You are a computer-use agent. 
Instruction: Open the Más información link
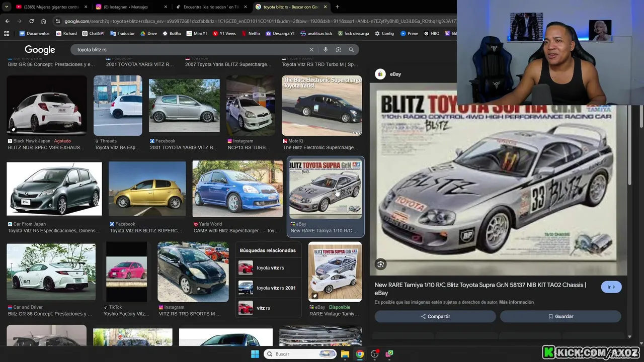point(516,302)
